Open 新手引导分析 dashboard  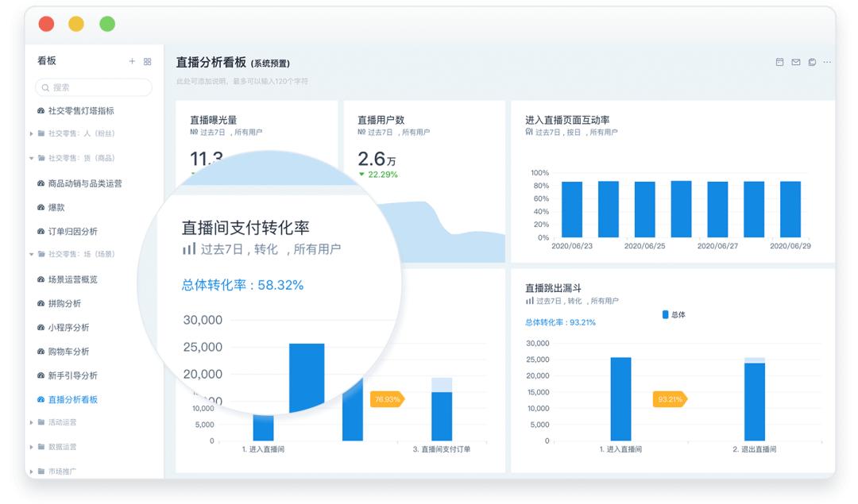(x=73, y=375)
